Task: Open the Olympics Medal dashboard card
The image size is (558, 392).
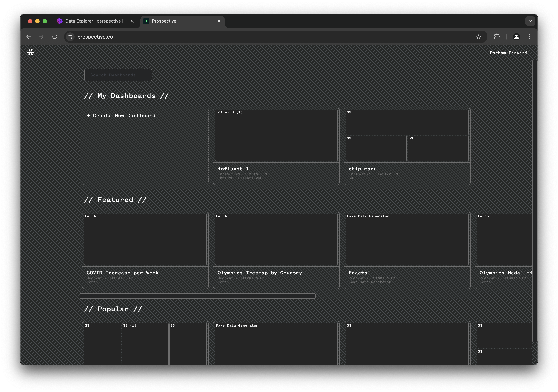Action: (x=504, y=250)
